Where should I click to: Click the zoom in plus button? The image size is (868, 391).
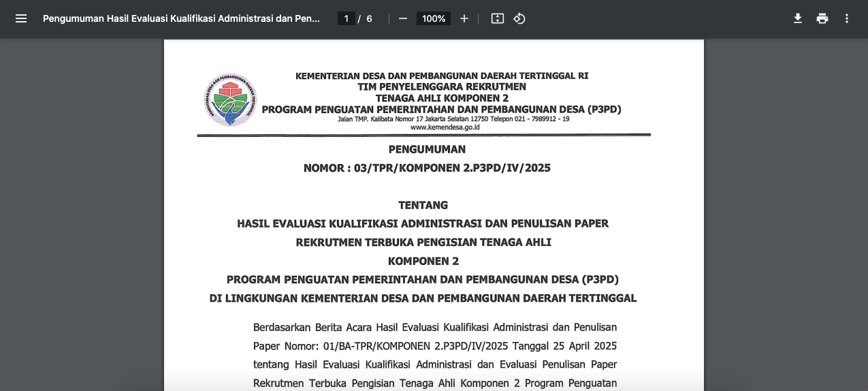[464, 18]
